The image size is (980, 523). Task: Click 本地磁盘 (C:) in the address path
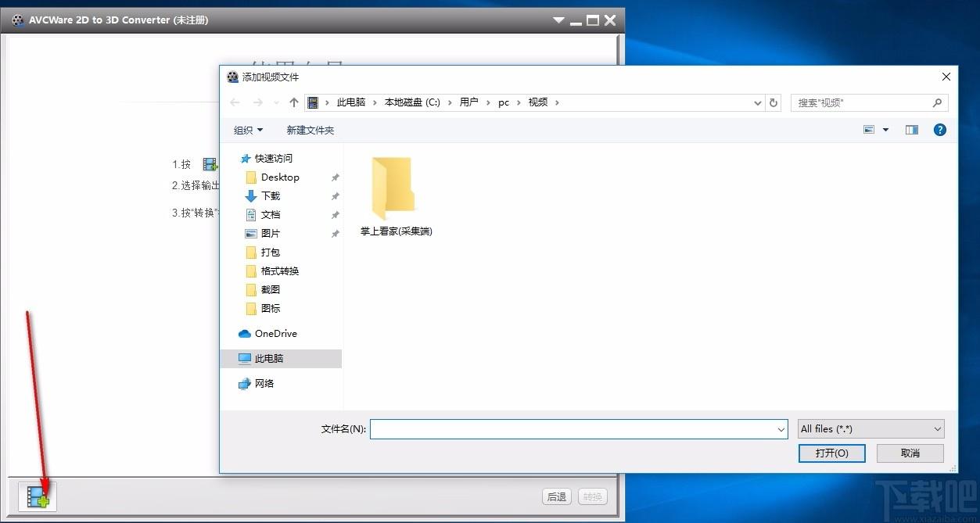click(412, 102)
